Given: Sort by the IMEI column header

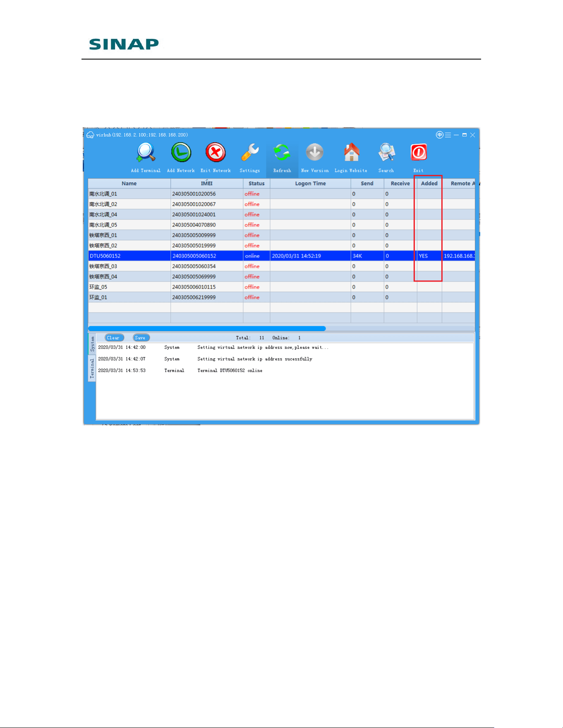Looking at the screenshot, I should pos(207,184).
